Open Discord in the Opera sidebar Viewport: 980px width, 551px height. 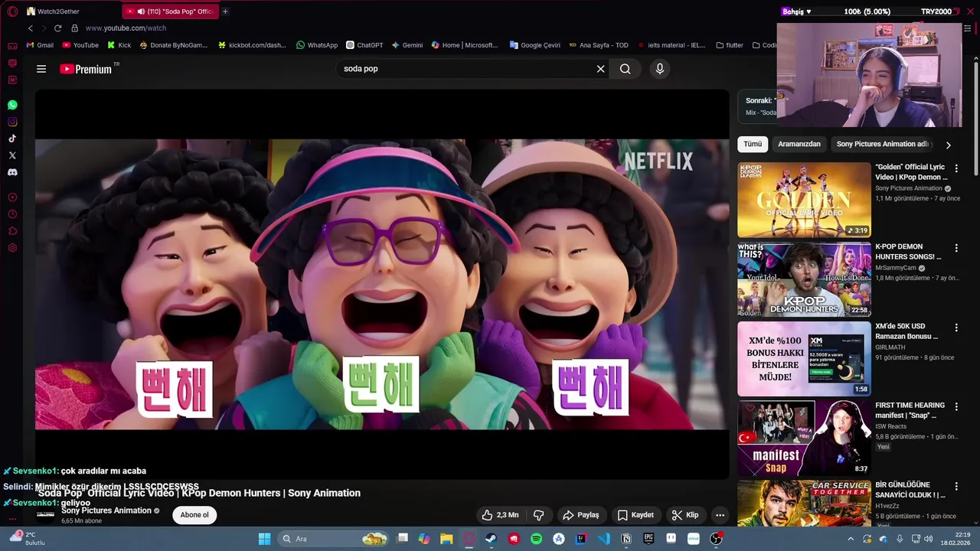12,172
